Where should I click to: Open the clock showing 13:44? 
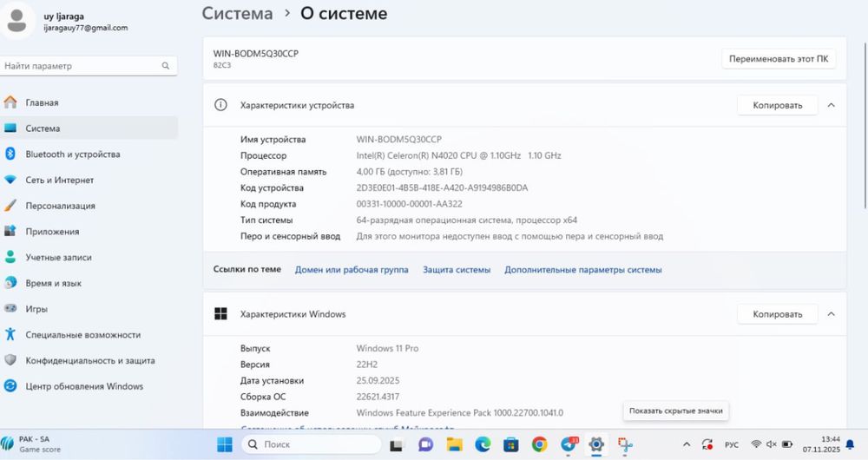tap(821, 444)
